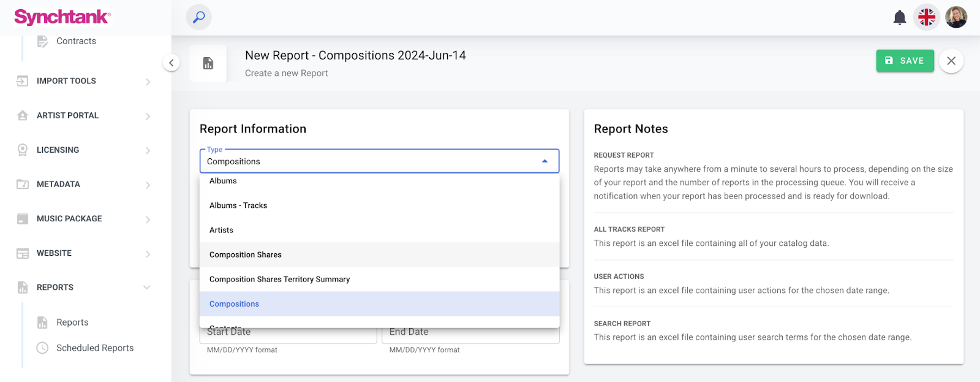The image size is (980, 382).
Task: Open user profile avatar
Action: (x=956, y=17)
